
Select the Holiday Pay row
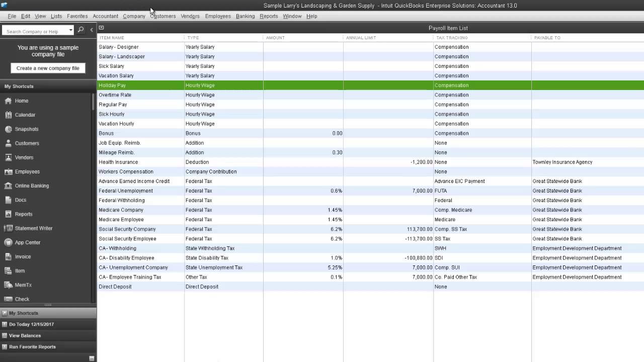(370, 85)
